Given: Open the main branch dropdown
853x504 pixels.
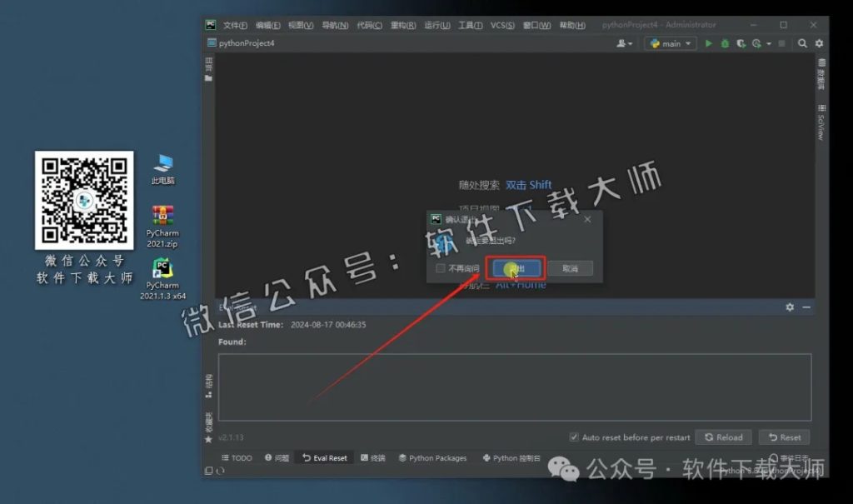Looking at the screenshot, I should (x=670, y=43).
